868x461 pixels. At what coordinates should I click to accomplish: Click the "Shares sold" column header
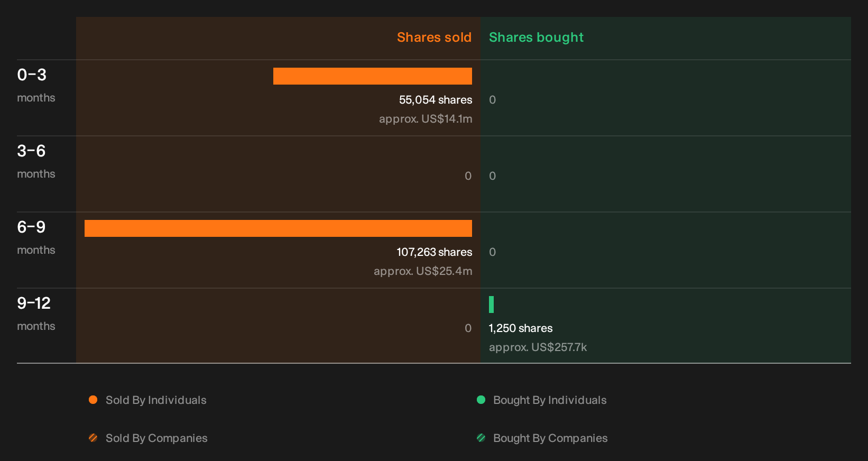pyautogui.click(x=434, y=38)
